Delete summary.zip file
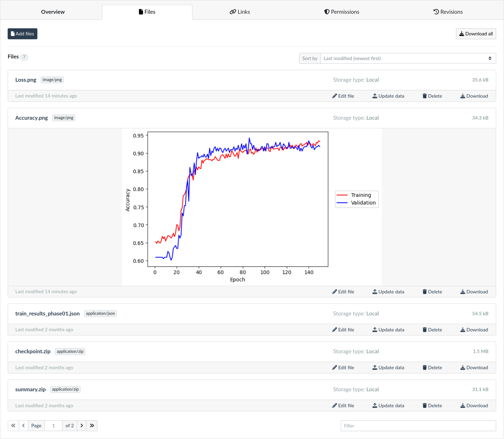Screen dimensions: 504x439 pyautogui.click(x=432, y=405)
